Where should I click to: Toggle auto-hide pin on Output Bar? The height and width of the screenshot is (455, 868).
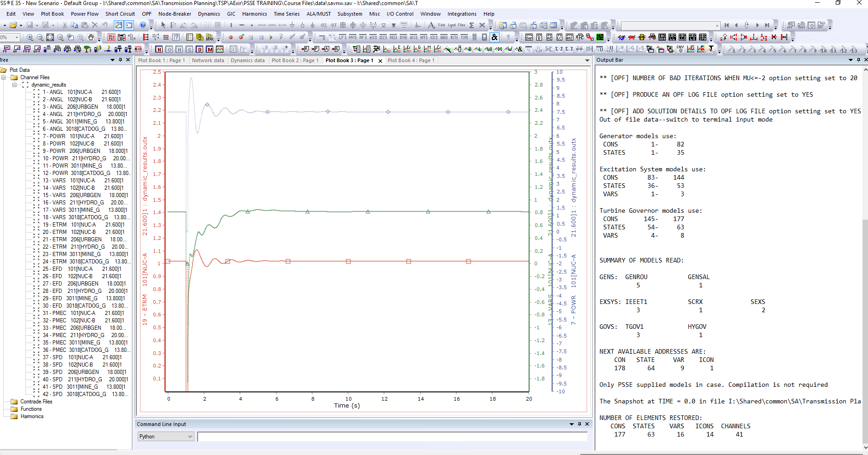858,60
